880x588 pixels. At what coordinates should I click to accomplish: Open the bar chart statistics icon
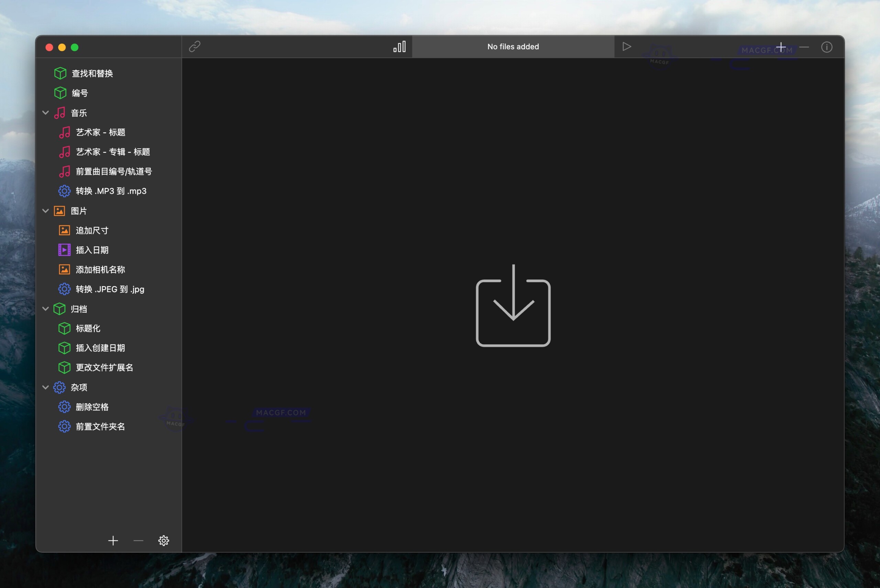tap(399, 46)
